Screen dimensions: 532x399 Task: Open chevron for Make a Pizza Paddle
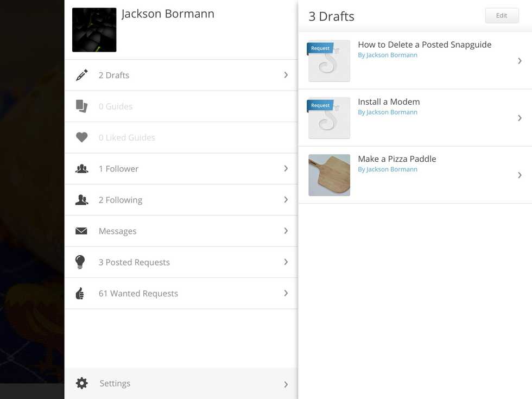coord(520,175)
